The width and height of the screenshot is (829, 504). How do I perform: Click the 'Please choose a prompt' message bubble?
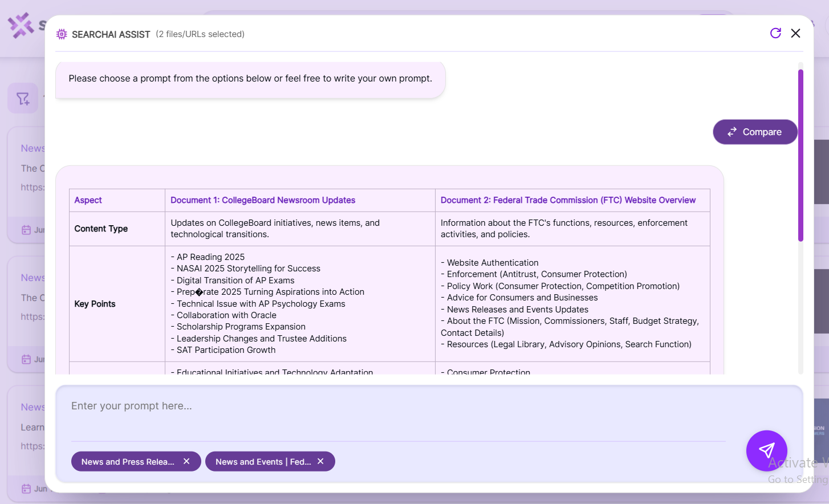coord(250,79)
